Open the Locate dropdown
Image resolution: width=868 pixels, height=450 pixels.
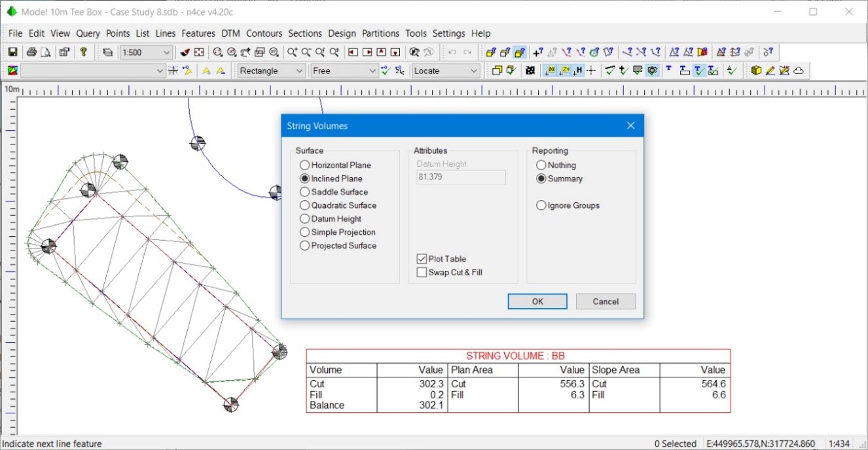pyautogui.click(x=446, y=71)
